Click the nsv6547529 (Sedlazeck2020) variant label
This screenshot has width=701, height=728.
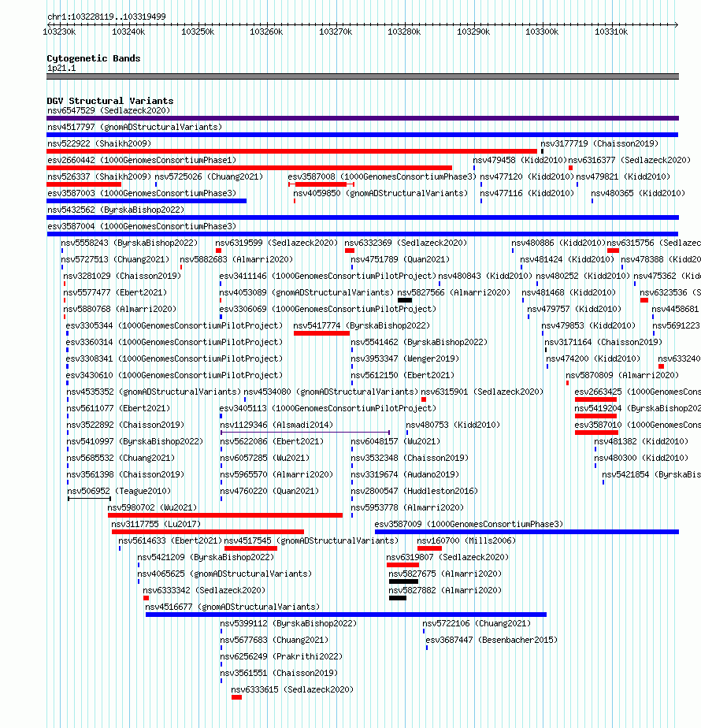pos(109,110)
